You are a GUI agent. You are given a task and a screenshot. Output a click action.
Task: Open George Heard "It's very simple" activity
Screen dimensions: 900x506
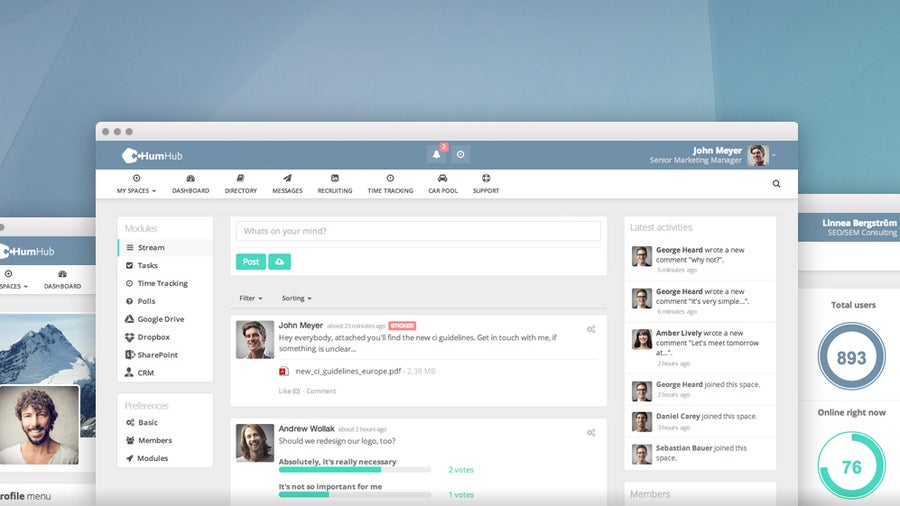pyautogui.click(x=700, y=301)
